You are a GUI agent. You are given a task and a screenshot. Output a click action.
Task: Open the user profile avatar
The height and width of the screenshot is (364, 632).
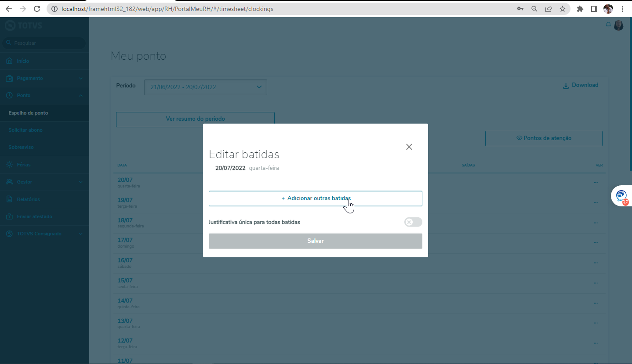tap(619, 25)
